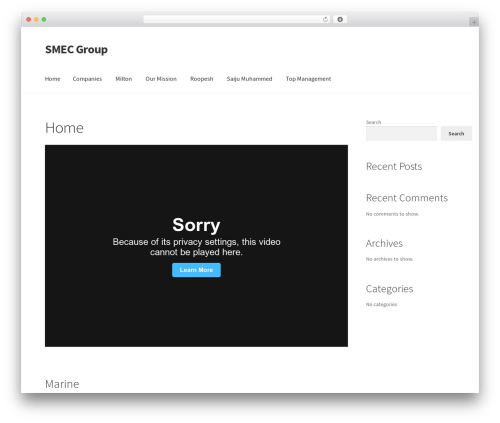Click the reload icon in the address bar

coord(325,20)
